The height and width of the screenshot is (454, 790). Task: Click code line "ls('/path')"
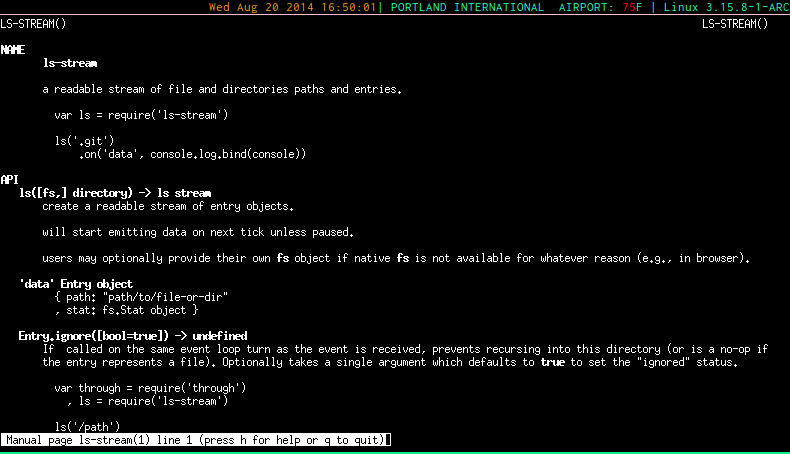point(87,427)
